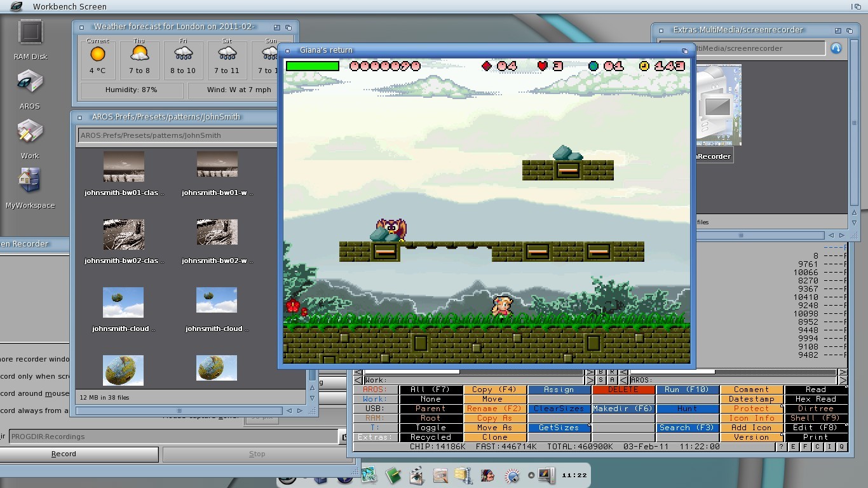Click the Q button in file manager status bar
868x488 pixels.
click(x=843, y=447)
